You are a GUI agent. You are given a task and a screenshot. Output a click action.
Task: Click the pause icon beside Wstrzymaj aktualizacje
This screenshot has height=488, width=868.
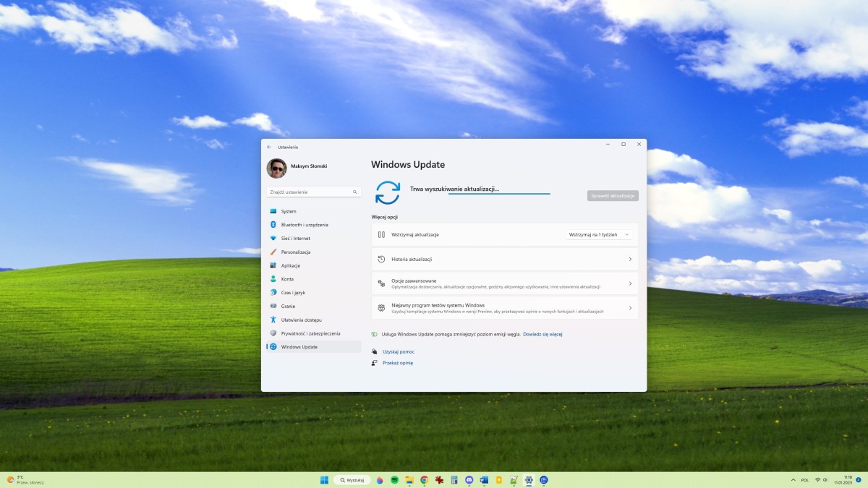381,235
